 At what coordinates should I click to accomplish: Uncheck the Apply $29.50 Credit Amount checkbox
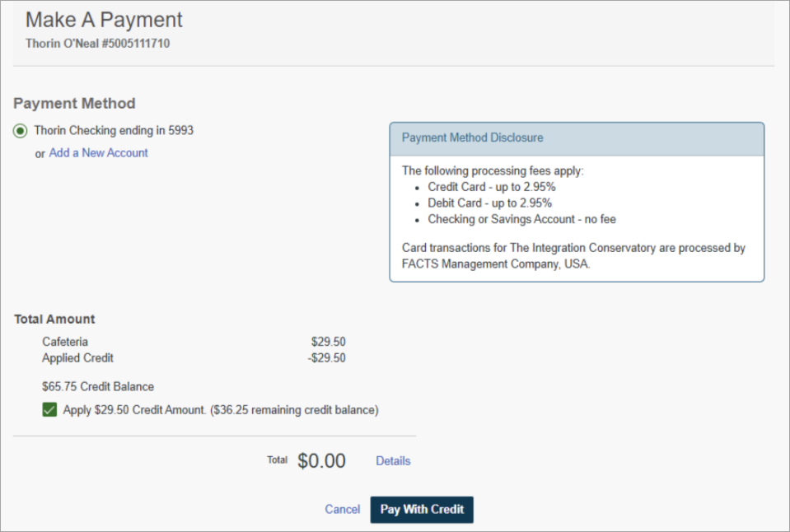pyautogui.click(x=50, y=409)
